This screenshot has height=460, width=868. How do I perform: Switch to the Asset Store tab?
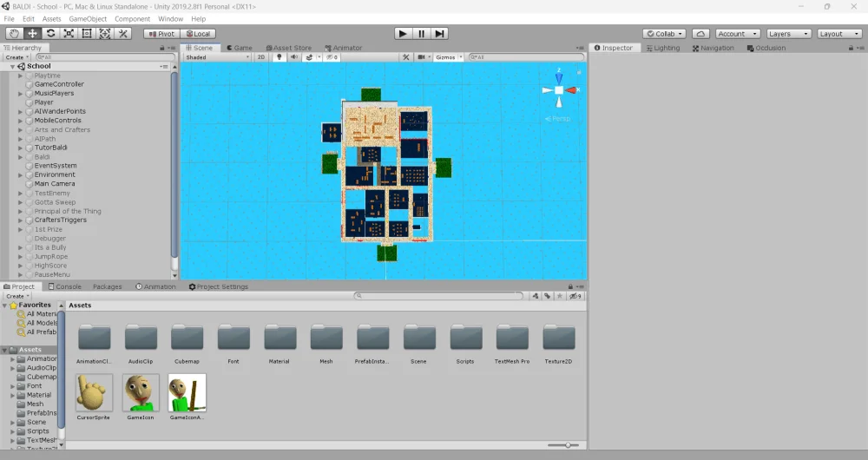(288, 48)
